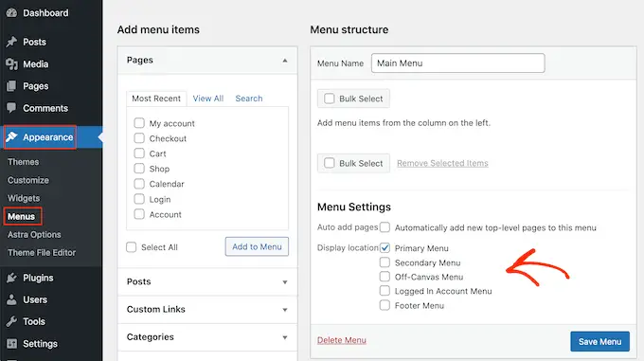Click the Dashboard gauge icon
This screenshot has width=644, height=361.
click(12, 12)
